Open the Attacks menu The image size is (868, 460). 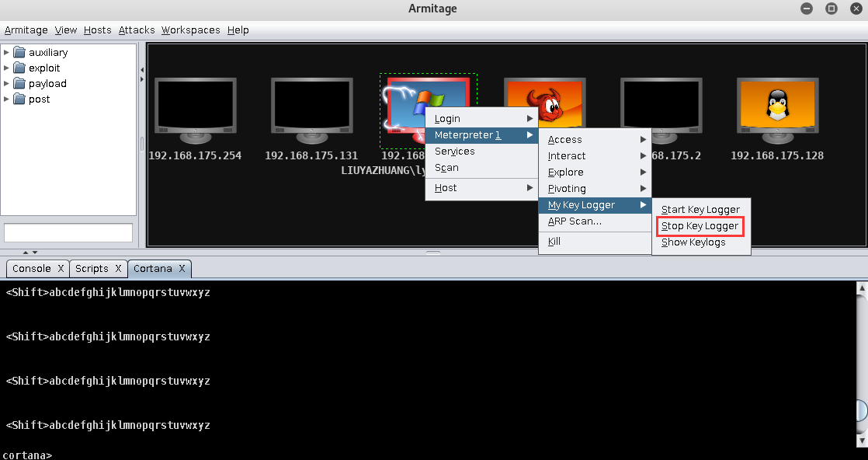137,30
